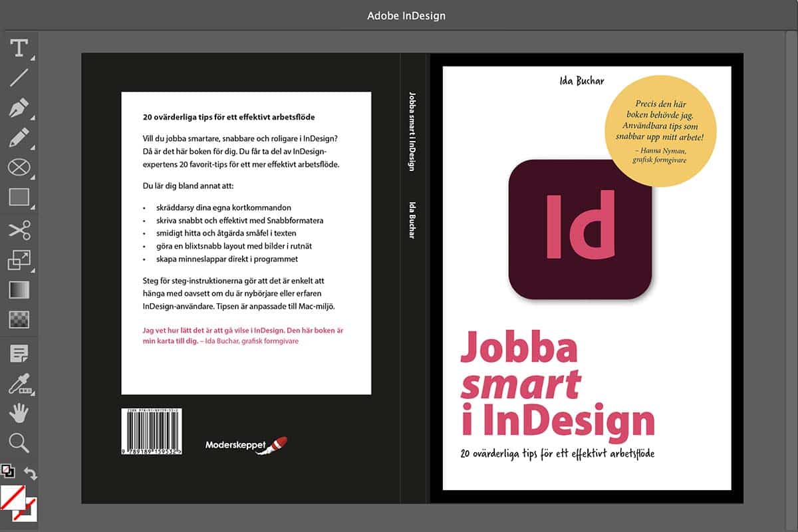Screen dimensions: 798x532
Task: Select the Line tool
Action: point(19,78)
